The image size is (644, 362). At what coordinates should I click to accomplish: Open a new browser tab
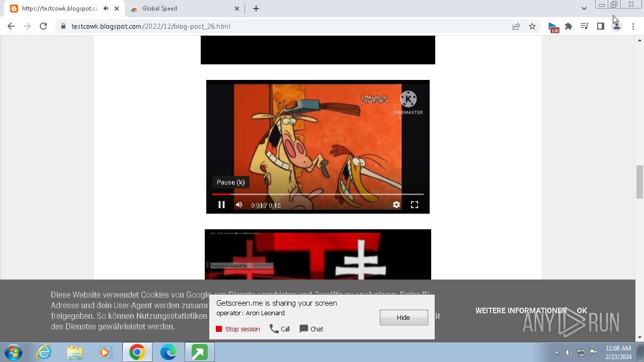click(x=256, y=9)
